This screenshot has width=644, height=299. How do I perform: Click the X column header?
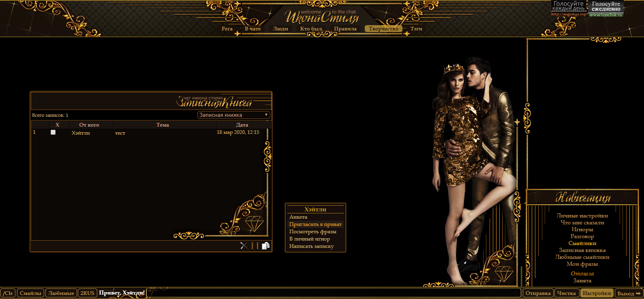coord(58,125)
